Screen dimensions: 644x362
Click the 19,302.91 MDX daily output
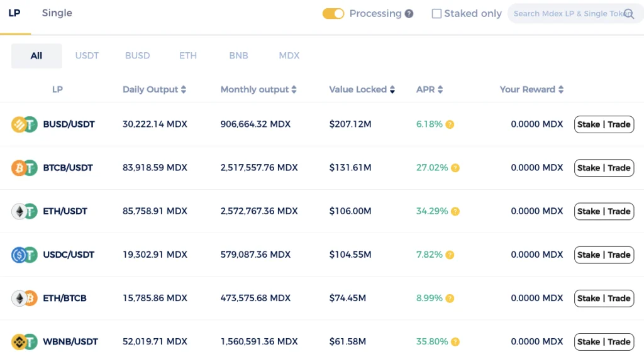tap(155, 255)
